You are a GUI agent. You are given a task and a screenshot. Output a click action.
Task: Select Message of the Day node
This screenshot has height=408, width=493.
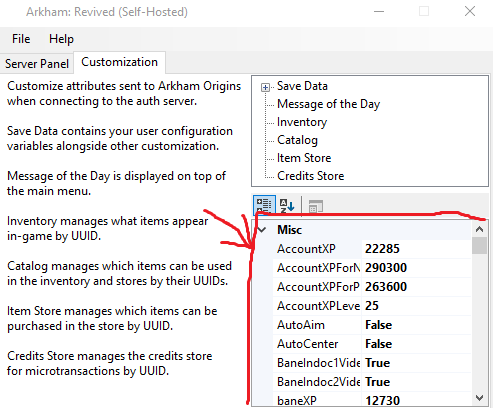tap(328, 104)
